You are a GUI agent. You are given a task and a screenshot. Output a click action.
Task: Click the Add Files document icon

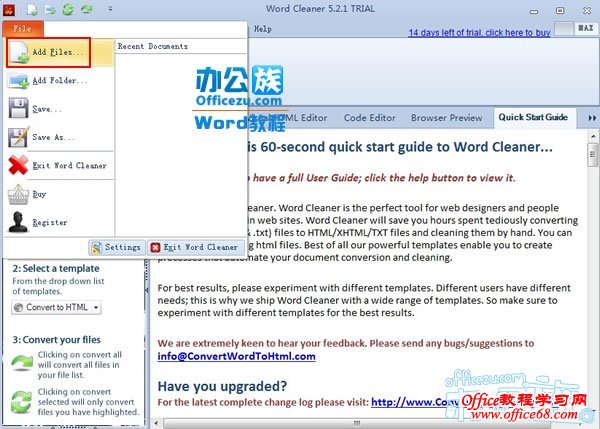19,52
